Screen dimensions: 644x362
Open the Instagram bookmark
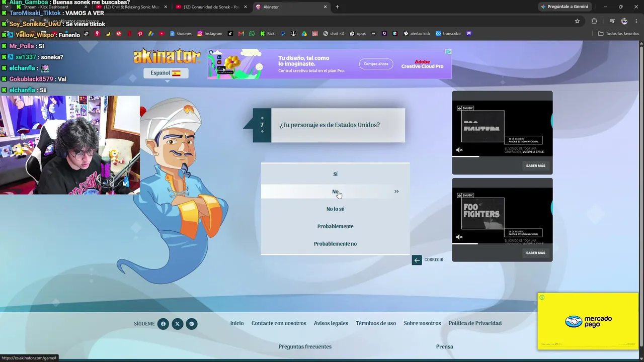click(x=210, y=34)
